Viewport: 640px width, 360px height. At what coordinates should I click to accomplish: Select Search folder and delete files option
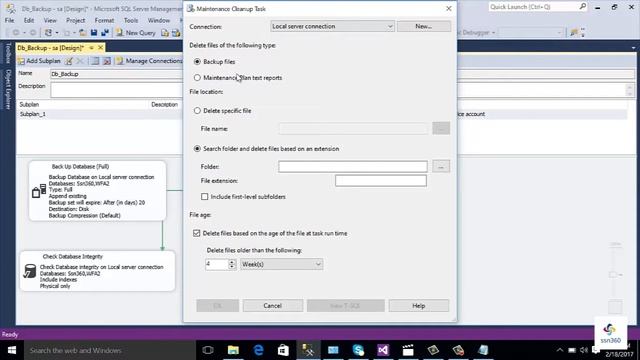pos(198,149)
